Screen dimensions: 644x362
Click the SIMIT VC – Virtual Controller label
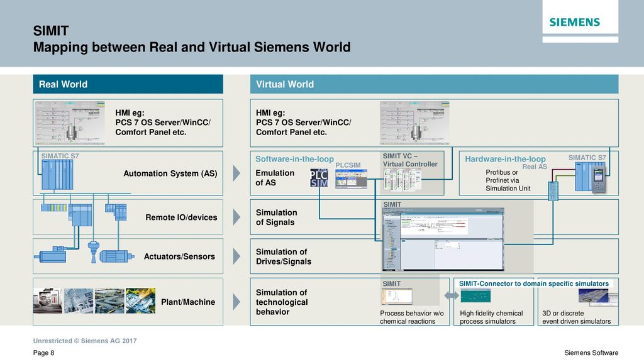click(410, 160)
